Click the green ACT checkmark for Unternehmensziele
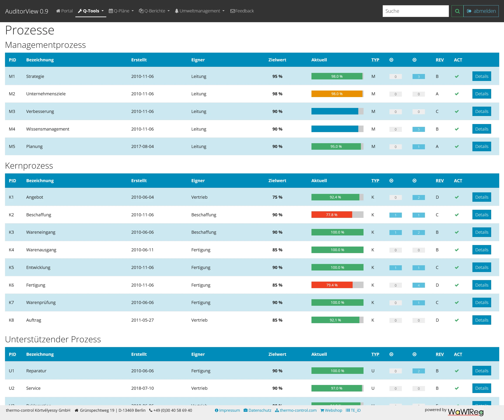This screenshot has height=420, width=504. tap(457, 94)
